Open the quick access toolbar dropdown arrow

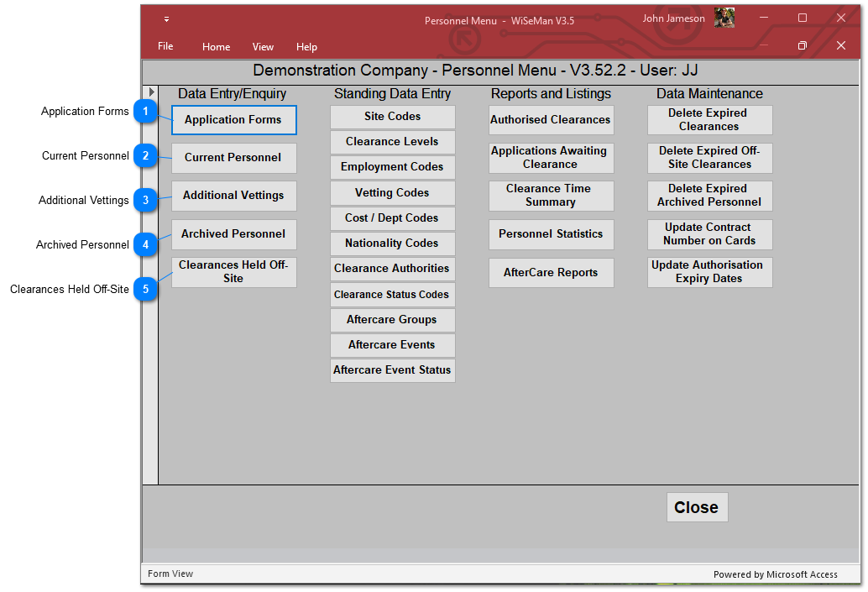tap(166, 19)
